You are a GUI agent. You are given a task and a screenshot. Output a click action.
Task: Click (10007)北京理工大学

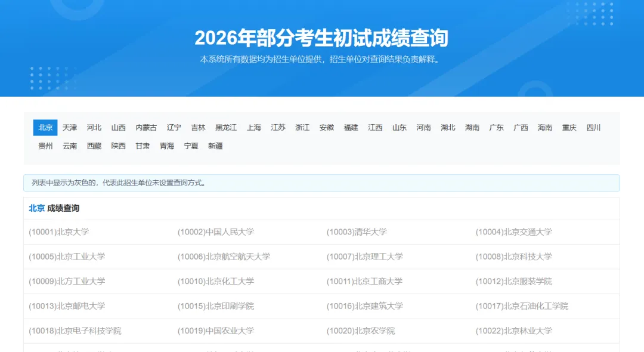(x=365, y=257)
